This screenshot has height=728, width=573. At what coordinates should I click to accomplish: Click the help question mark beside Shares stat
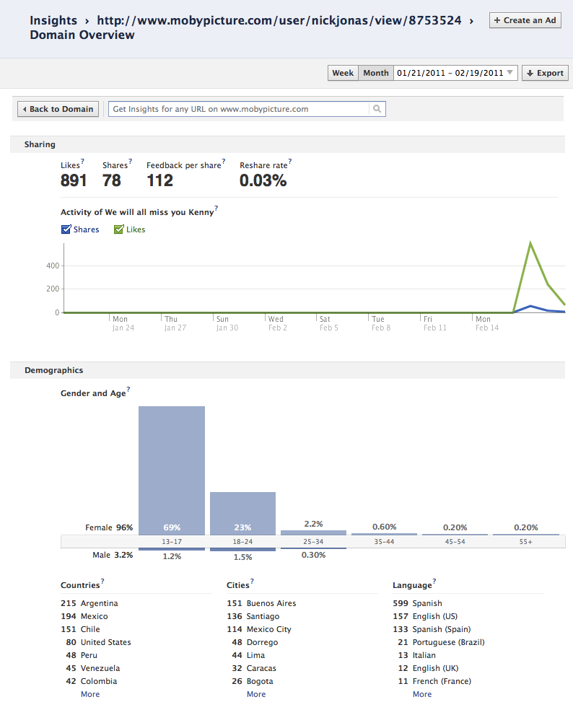tap(130, 162)
